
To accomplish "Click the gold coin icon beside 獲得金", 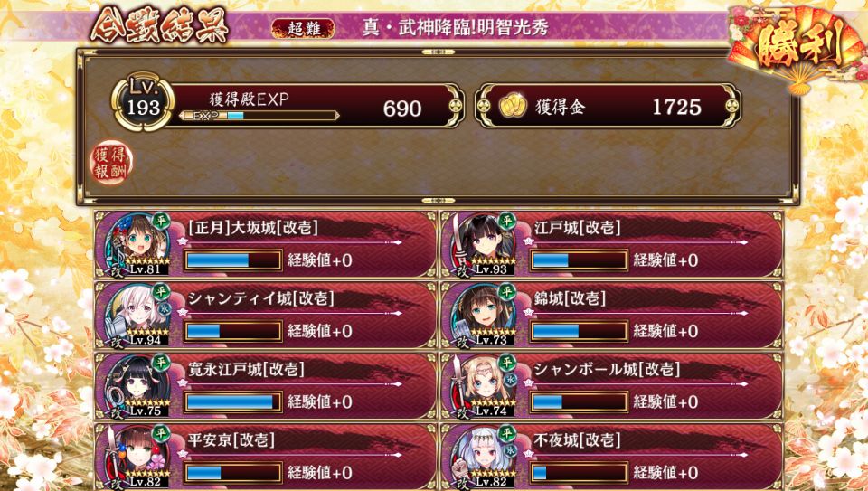I will [x=512, y=107].
